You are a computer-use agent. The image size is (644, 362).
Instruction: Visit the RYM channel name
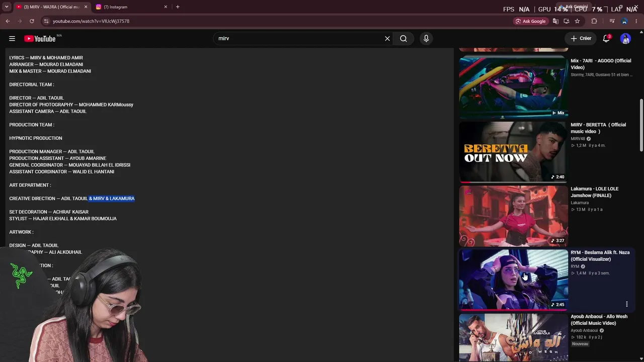(x=575, y=266)
